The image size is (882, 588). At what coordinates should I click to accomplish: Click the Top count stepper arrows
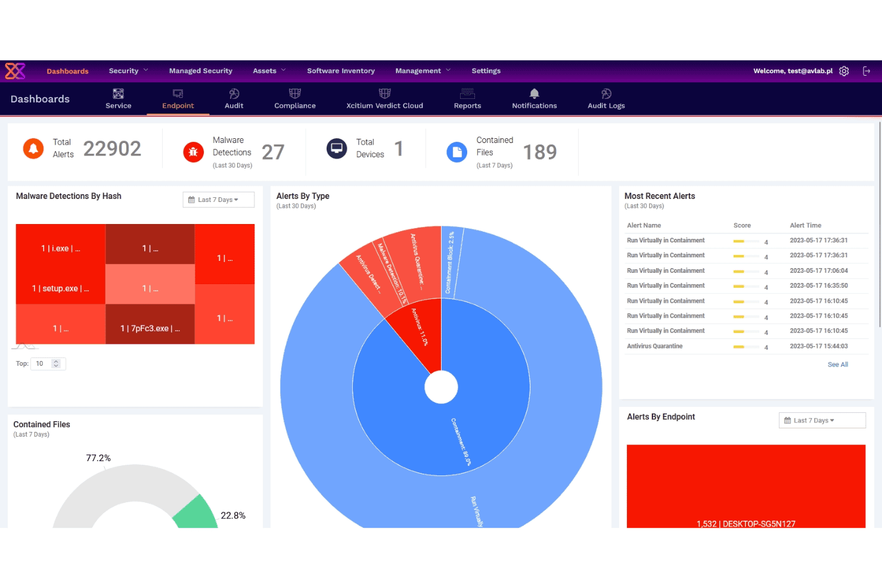tap(56, 363)
